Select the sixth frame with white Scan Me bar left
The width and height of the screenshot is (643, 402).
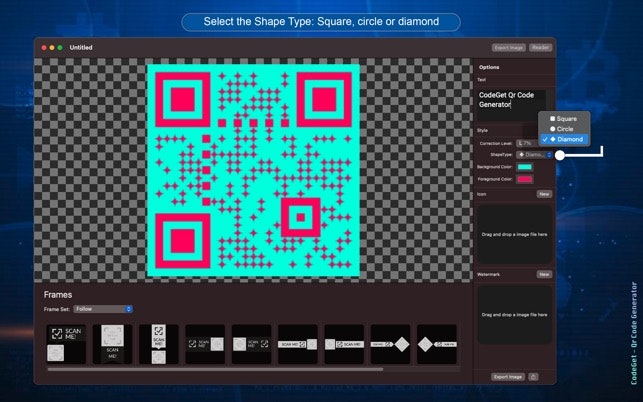[x=298, y=344]
